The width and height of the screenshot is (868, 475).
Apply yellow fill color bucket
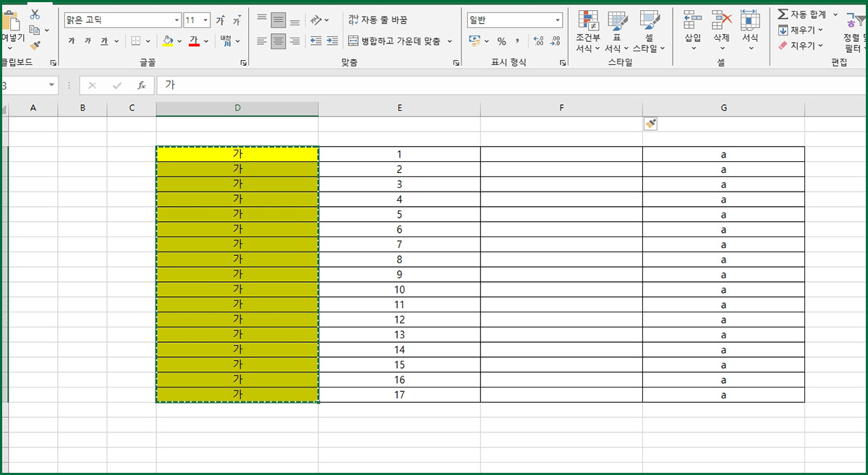(168, 41)
